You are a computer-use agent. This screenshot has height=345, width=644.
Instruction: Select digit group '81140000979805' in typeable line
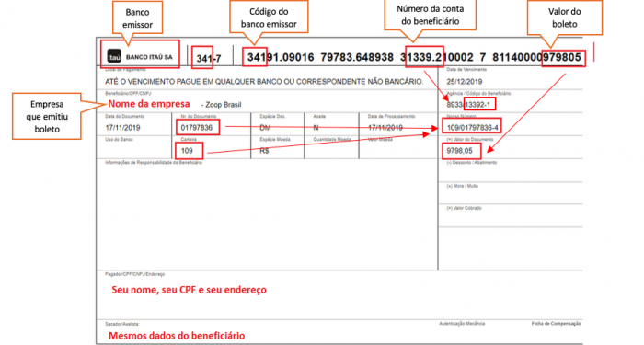[536, 57]
